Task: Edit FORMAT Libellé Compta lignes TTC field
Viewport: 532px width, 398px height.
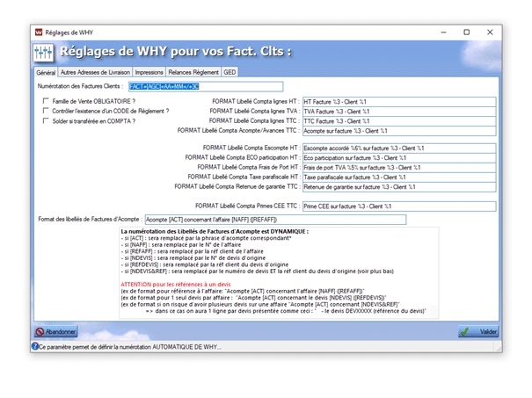Action: [399, 121]
